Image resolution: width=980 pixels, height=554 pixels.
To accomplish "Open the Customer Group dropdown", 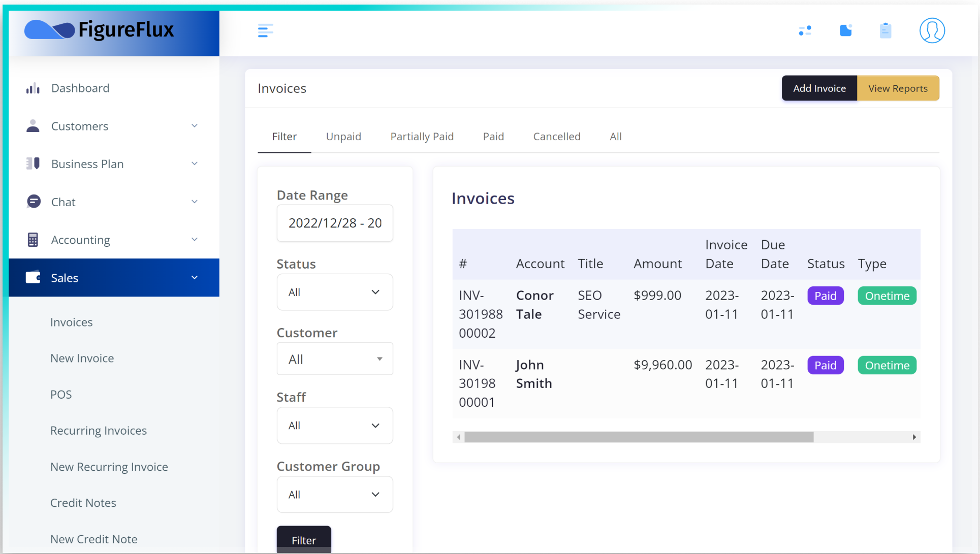I will pos(334,495).
